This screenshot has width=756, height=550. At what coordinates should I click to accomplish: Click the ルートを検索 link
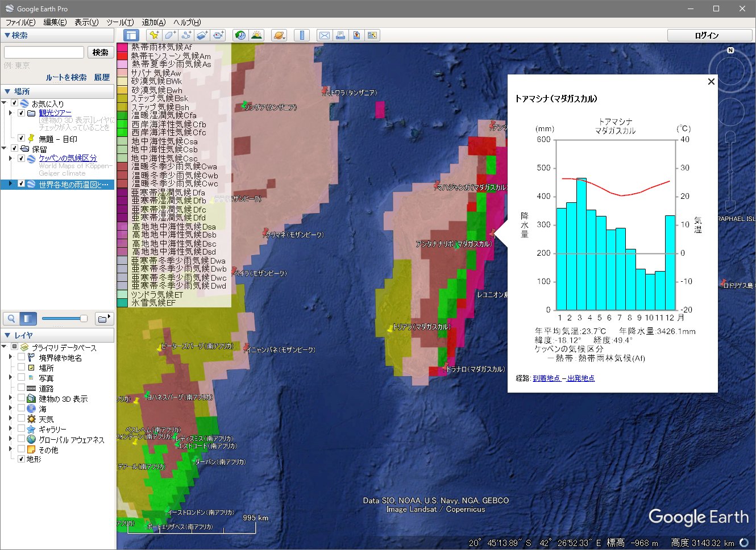click(66, 77)
